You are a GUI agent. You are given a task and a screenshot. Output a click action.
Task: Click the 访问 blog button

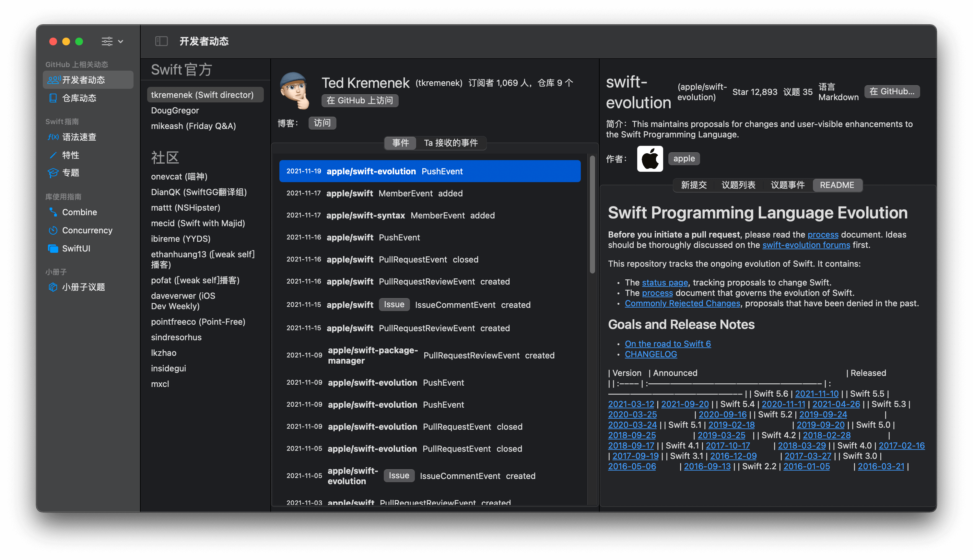pos(322,123)
